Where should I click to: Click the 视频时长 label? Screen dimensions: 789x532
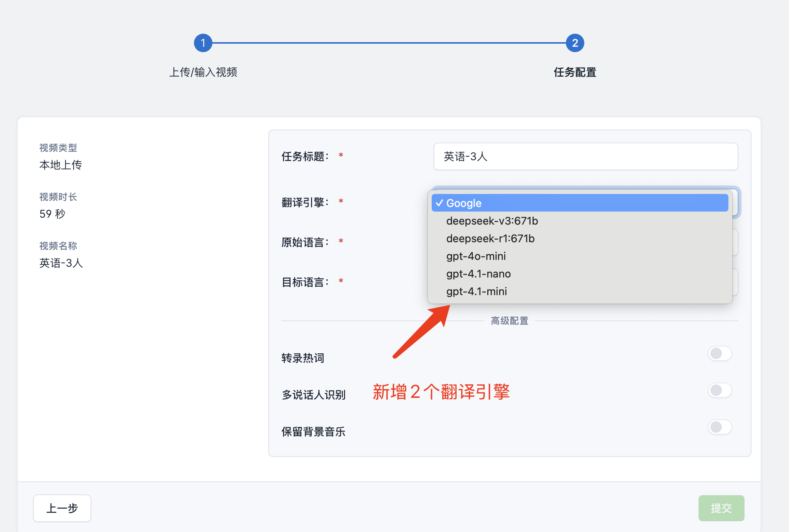pos(58,197)
